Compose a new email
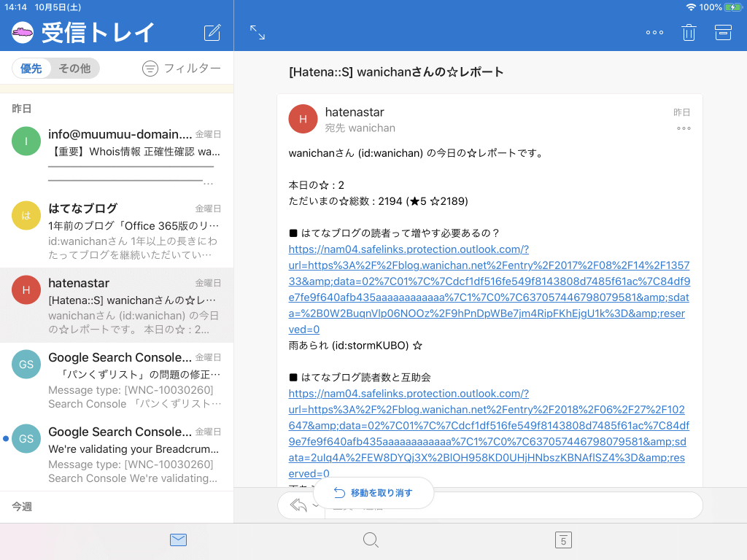The image size is (747, 560). 212,33
